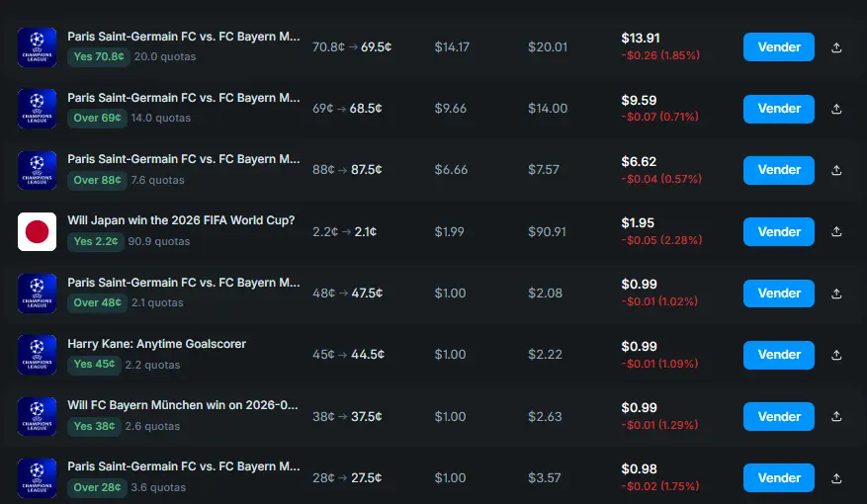Click Vender for the Yes 70.8¢ position
Viewport: 867px width, 504px height.
point(778,46)
